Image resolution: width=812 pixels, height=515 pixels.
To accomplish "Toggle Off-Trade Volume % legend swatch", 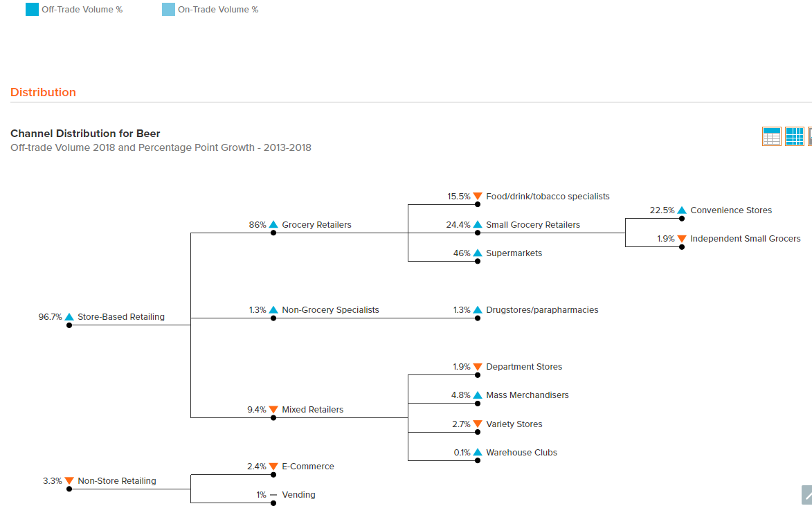I will [32, 9].
